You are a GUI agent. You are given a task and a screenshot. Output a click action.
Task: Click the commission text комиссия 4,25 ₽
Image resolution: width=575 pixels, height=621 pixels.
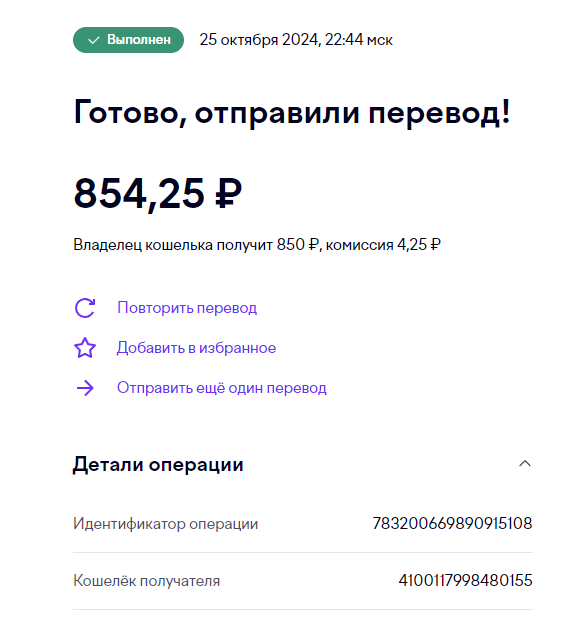coord(383,245)
